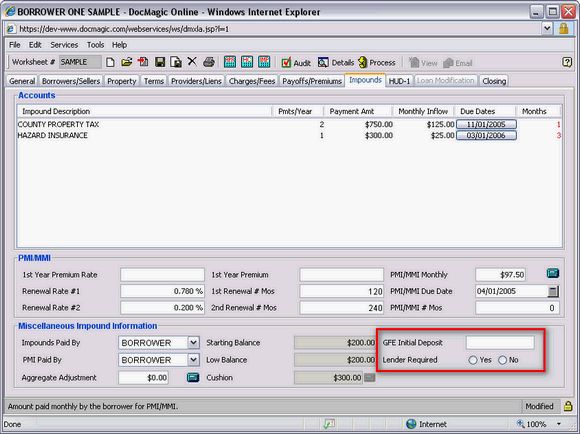580x434 pixels.
Task: Click Process in the toolbar
Action: (x=377, y=63)
